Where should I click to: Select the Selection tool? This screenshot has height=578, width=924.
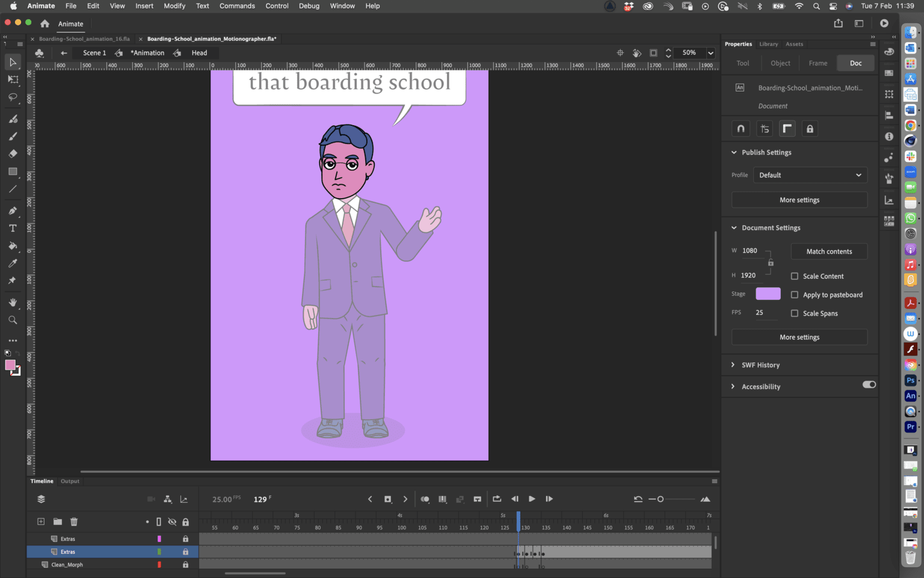(x=13, y=62)
